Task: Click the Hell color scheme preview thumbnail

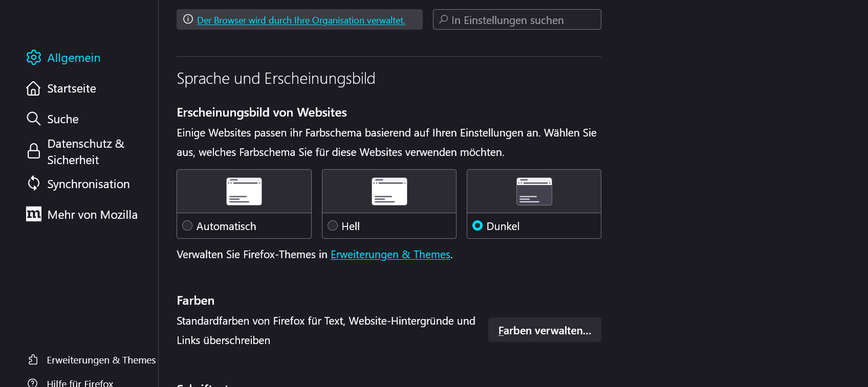Action: click(x=389, y=191)
